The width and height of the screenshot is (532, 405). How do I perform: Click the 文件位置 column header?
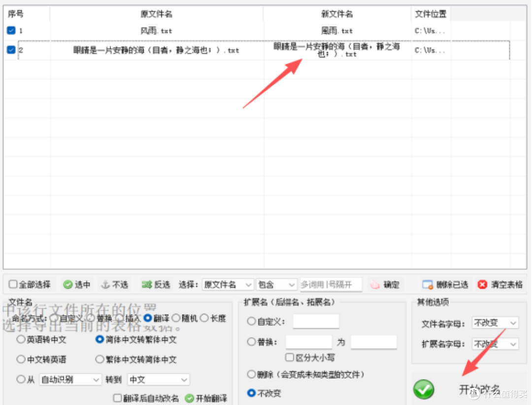coord(431,14)
